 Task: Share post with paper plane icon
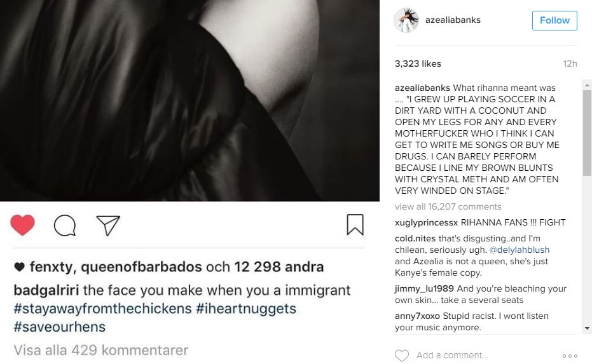[108, 225]
